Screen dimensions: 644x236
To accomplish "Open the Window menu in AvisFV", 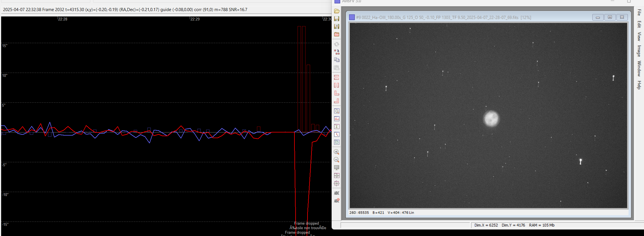I will pos(639,68).
